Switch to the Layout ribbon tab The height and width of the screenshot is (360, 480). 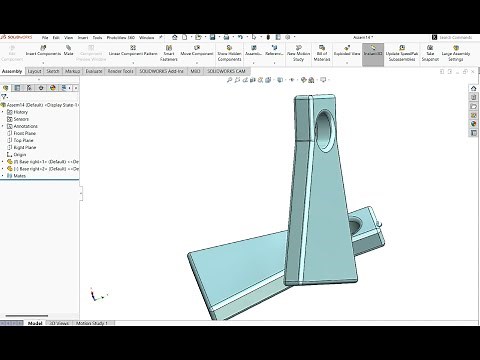34,71
